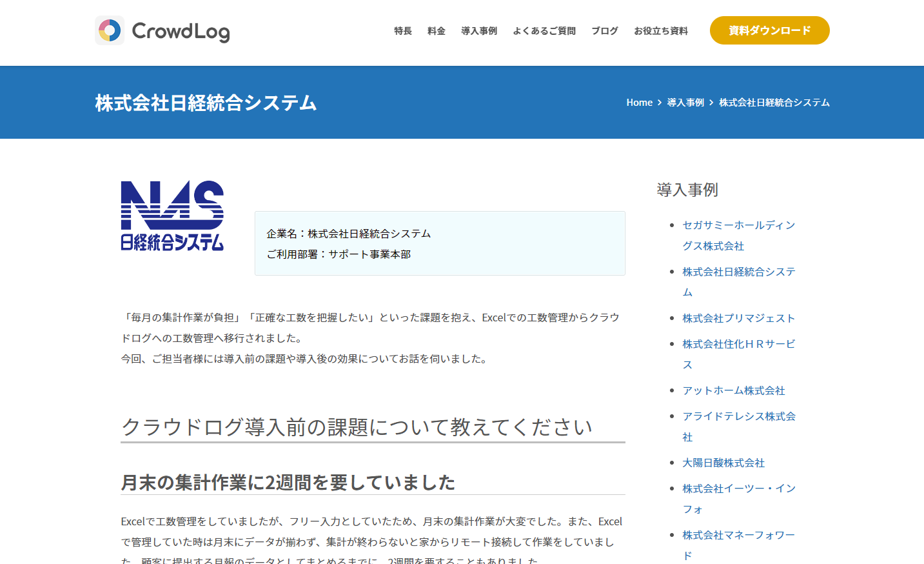The width and height of the screenshot is (924, 564).
Task: Select the ブログ navigation item
Action: (605, 31)
